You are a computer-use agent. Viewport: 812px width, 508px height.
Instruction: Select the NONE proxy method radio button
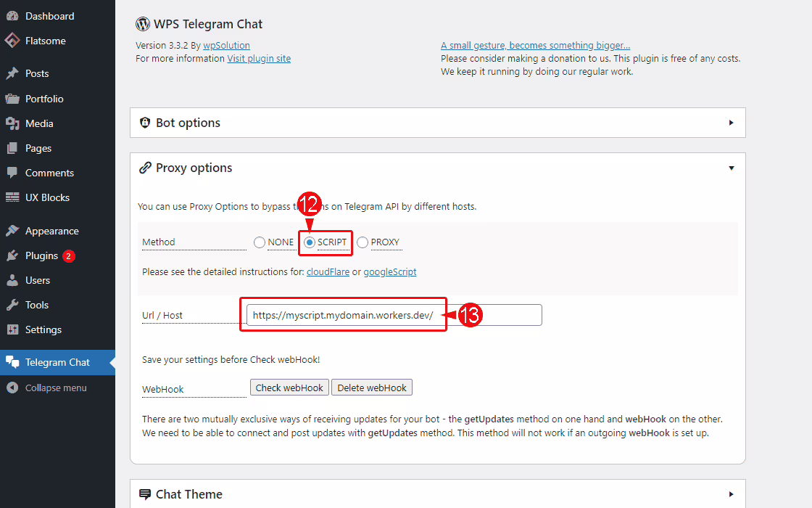pyautogui.click(x=260, y=242)
